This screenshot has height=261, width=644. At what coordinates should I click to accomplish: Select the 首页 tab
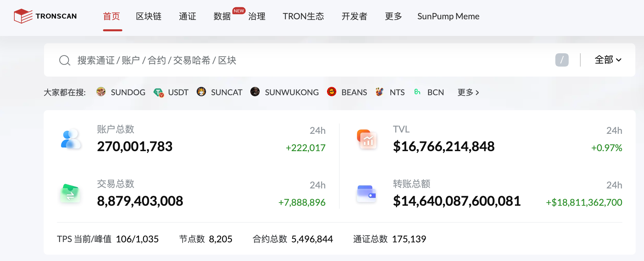pos(111,16)
